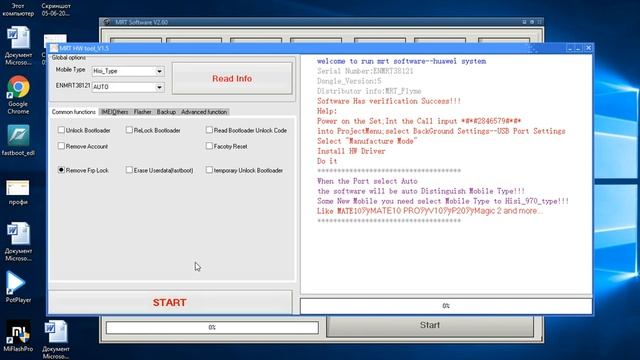
Task: Open Google Chrome desktop shortcut
Action: 18,95
